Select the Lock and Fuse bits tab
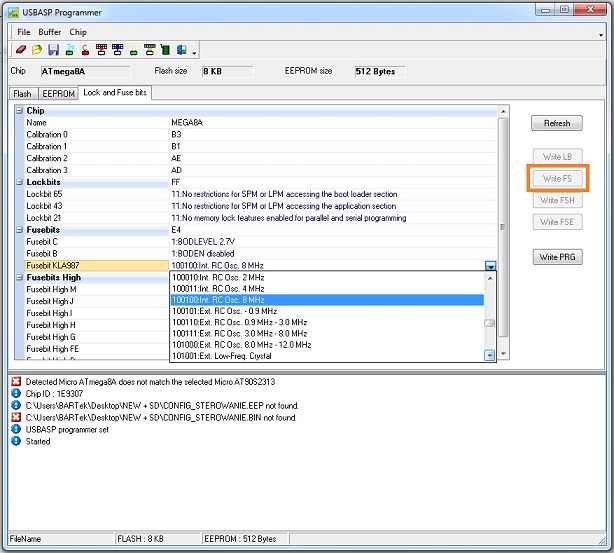This screenshot has height=553, width=614. 115,92
